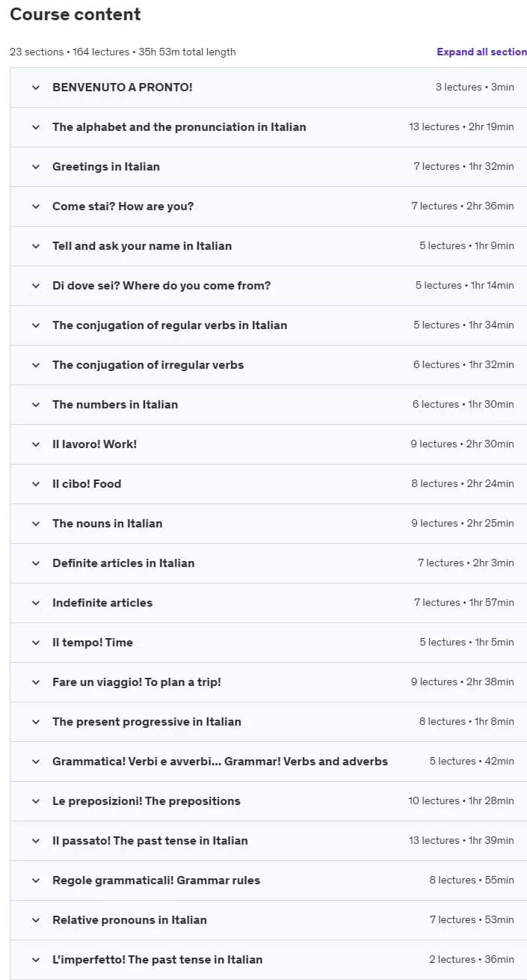This screenshot has width=527, height=980.
Task: Click Fare un viaggio! To plan a trip!
Action: (137, 682)
